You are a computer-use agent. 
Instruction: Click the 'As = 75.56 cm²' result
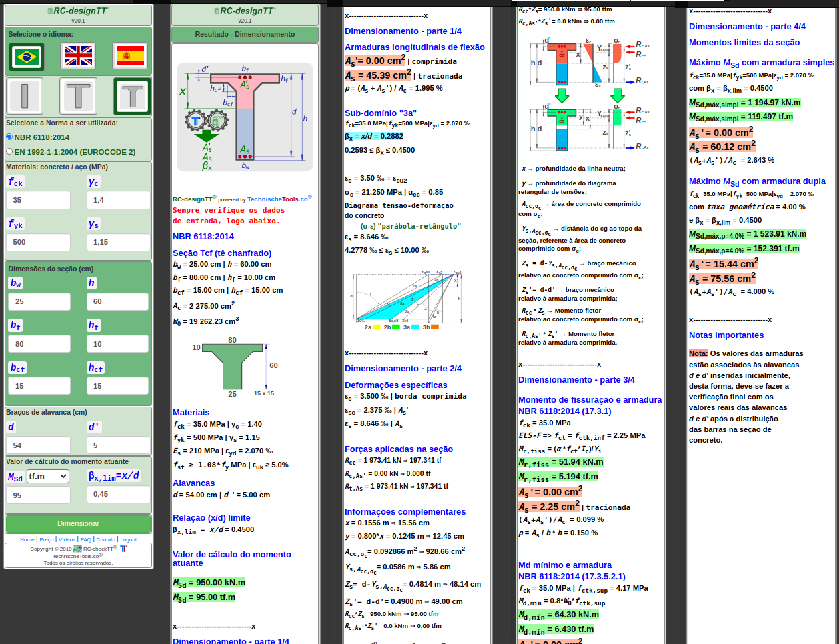tap(722, 278)
